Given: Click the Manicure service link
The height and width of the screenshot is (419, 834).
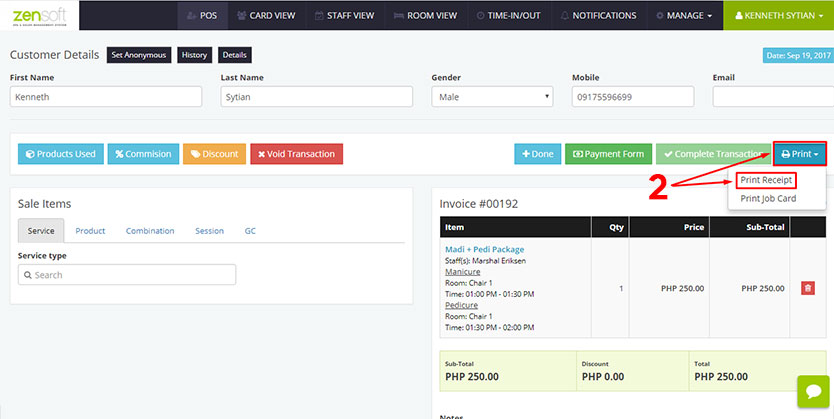Looking at the screenshot, I should [462, 272].
